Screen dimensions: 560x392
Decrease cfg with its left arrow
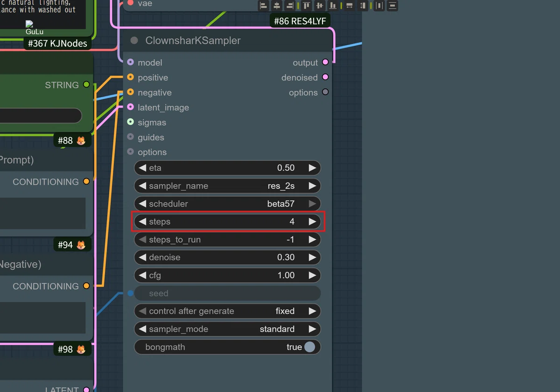(x=142, y=275)
